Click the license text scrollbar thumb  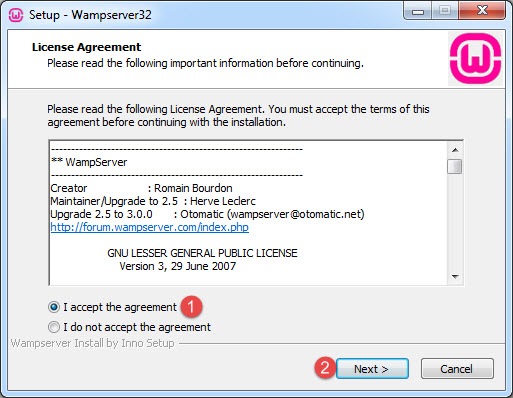point(455,167)
